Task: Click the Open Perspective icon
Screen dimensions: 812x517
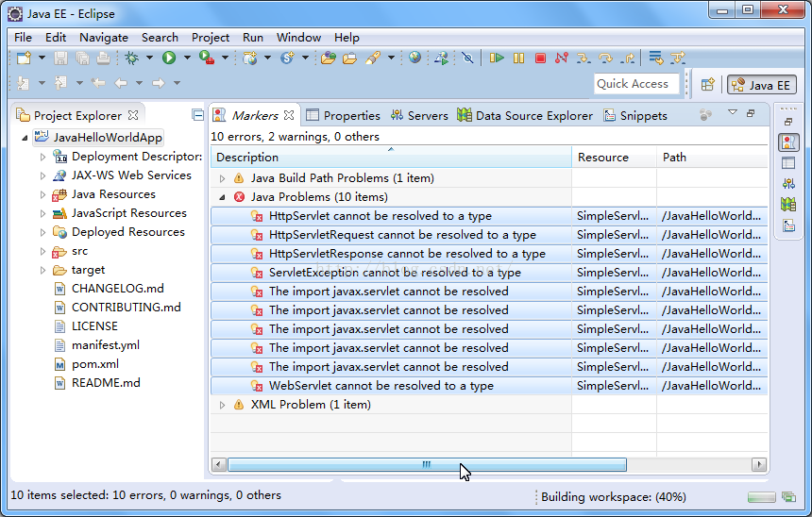Action: click(707, 85)
